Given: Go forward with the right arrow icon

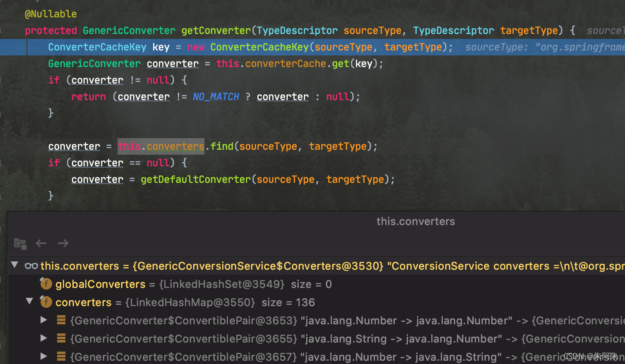Looking at the screenshot, I should pyautogui.click(x=63, y=243).
